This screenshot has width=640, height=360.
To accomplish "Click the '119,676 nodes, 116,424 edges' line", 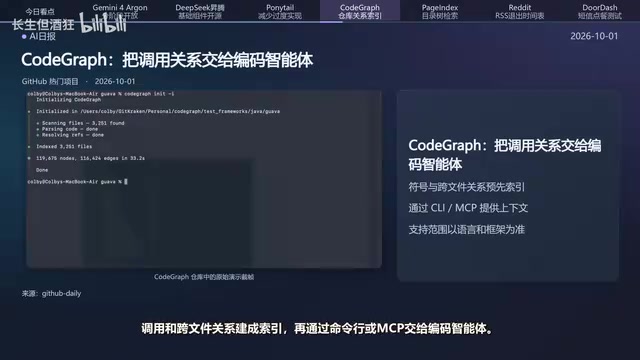I will [90, 158].
